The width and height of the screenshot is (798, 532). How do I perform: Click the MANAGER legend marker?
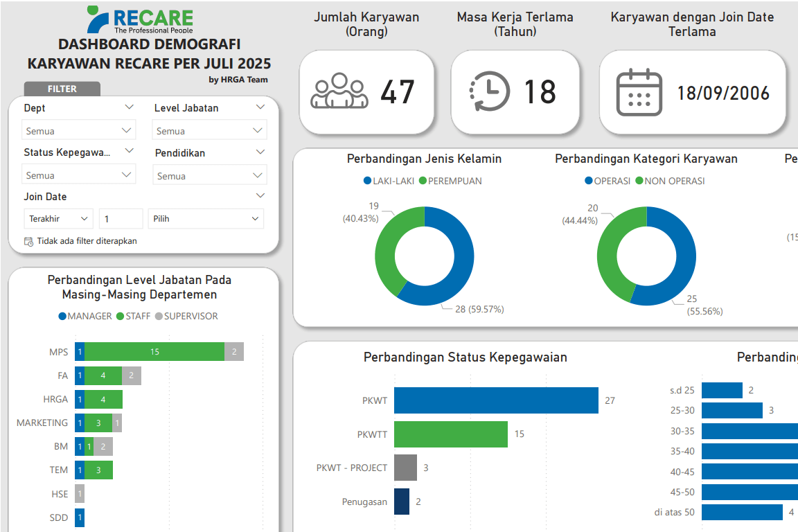tap(62, 316)
